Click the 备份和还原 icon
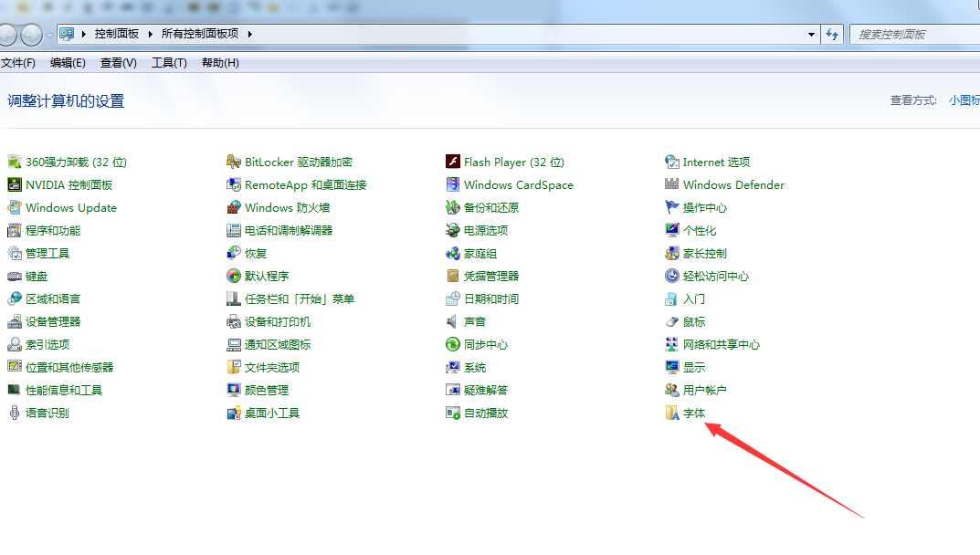 coord(453,208)
